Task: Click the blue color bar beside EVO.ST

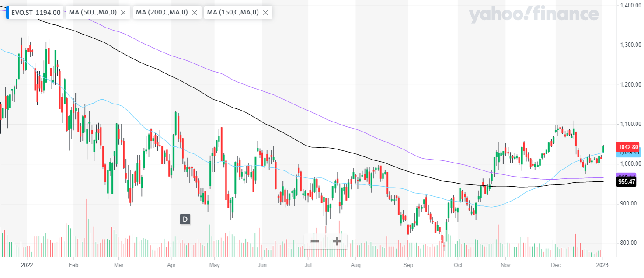Action: pyautogui.click(x=7, y=13)
